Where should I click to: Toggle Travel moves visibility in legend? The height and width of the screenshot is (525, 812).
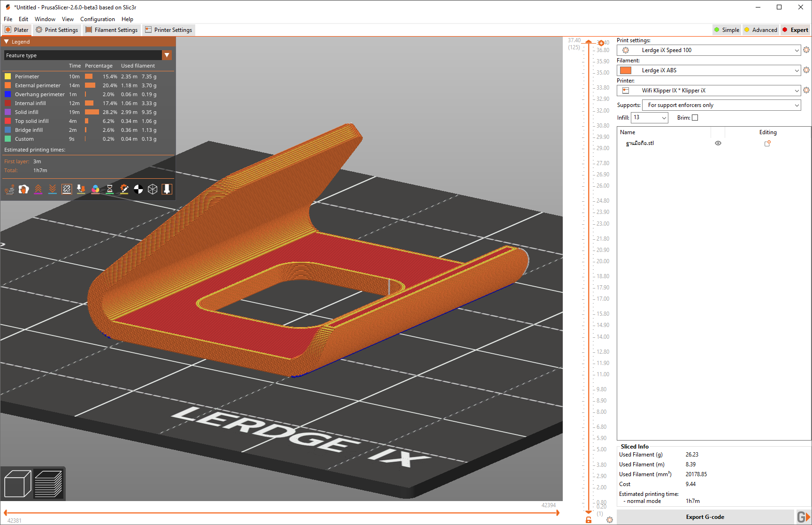(x=9, y=189)
